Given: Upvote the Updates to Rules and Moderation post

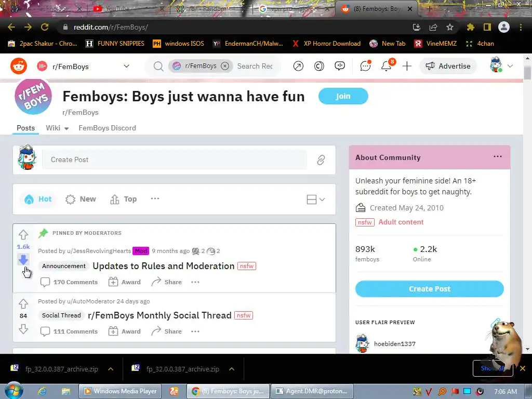Looking at the screenshot, I should tap(23, 234).
